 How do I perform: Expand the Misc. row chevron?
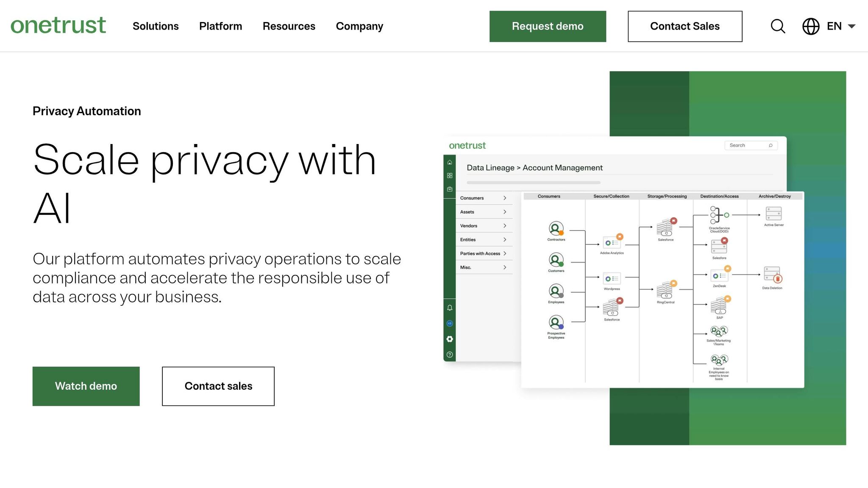point(505,267)
